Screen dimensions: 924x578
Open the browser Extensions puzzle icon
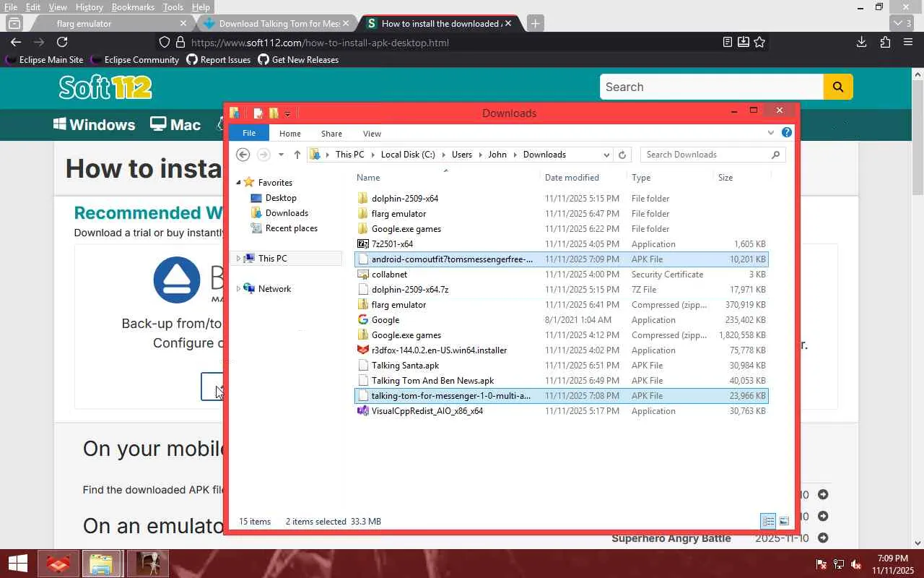tap(885, 43)
